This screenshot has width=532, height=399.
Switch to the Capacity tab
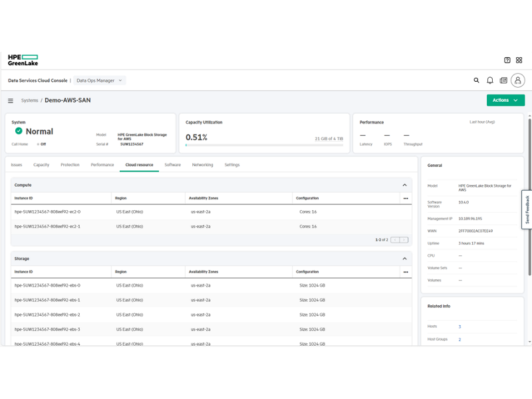click(41, 165)
